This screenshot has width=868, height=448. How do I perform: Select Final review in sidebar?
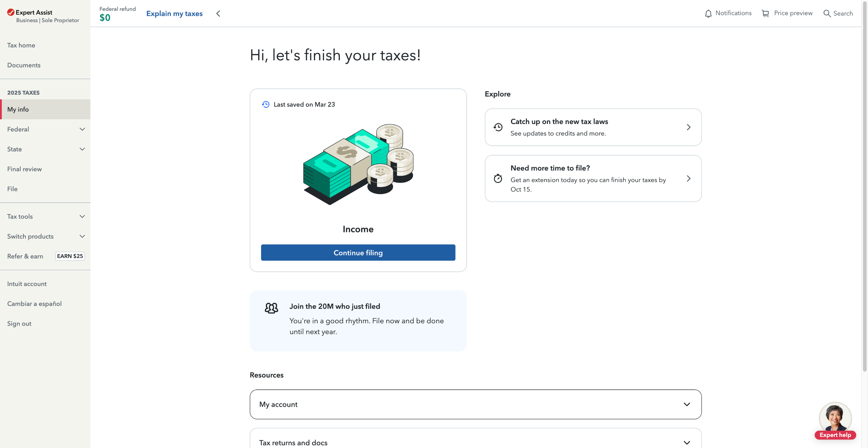point(24,169)
